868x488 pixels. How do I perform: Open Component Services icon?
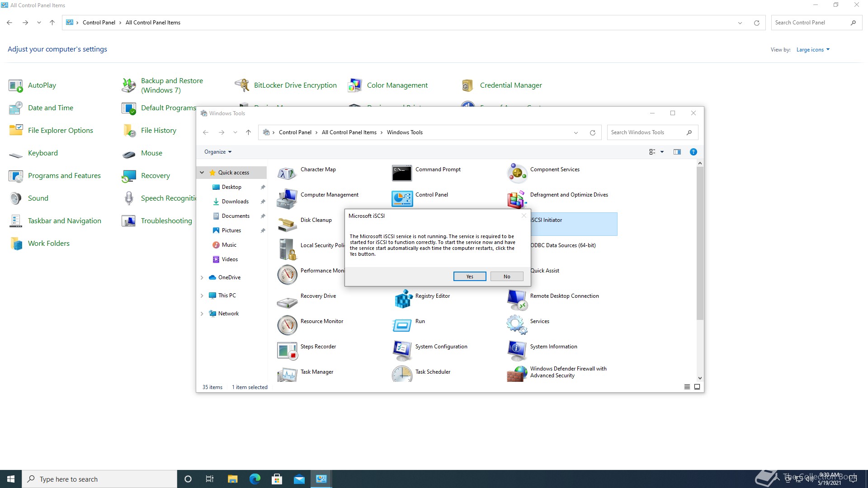coord(517,173)
